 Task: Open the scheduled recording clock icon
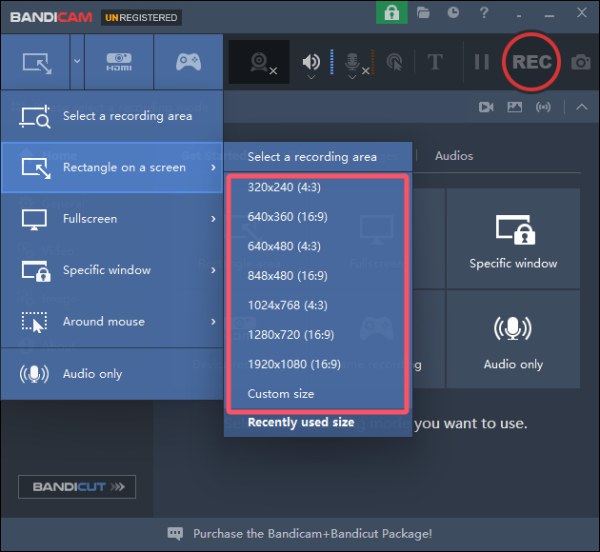click(453, 13)
